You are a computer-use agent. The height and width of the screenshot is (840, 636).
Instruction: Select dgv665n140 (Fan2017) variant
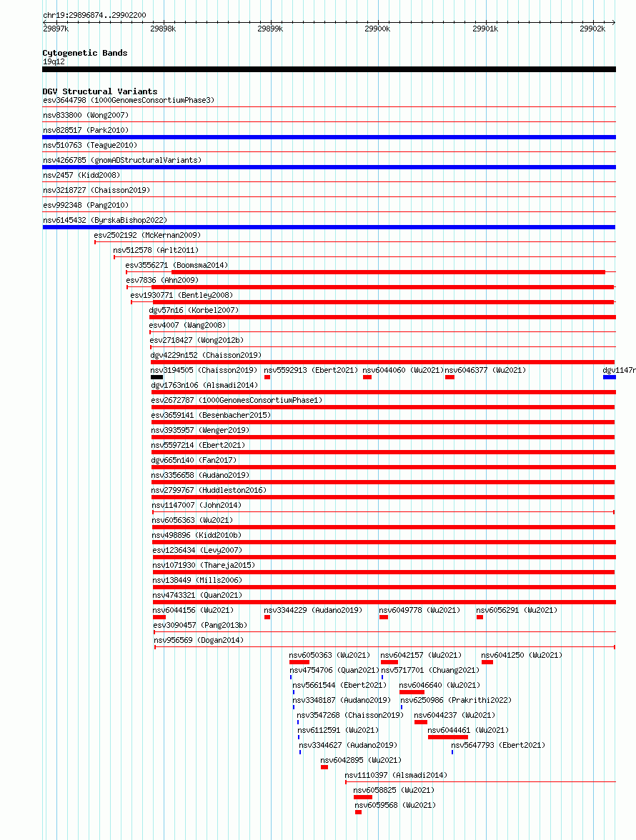coord(194,460)
